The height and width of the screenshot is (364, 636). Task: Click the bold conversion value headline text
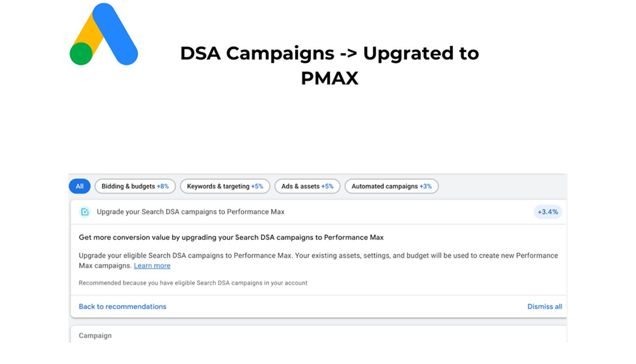pyautogui.click(x=231, y=237)
